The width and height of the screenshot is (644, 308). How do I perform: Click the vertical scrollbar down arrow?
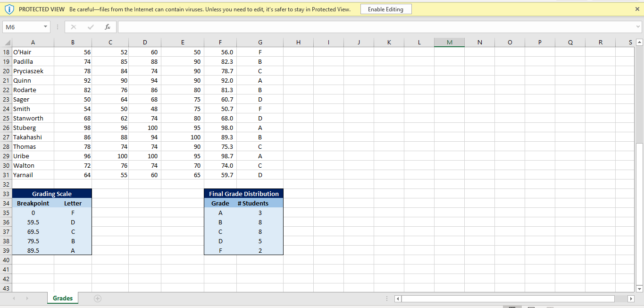pyautogui.click(x=640, y=289)
